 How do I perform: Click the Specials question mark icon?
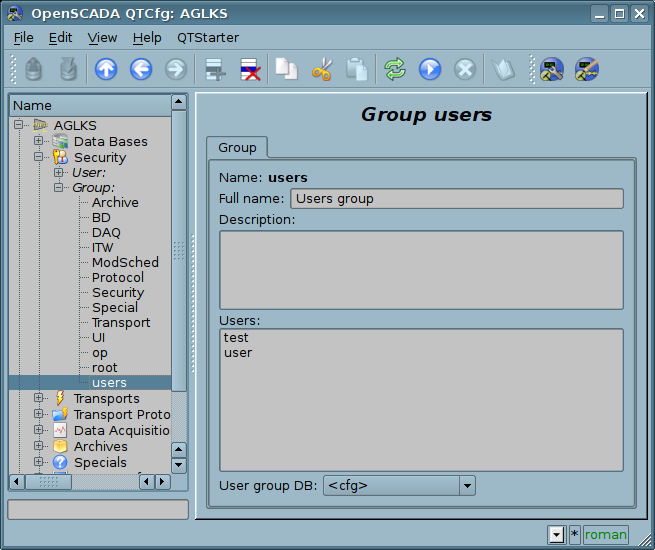(x=60, y=462)
